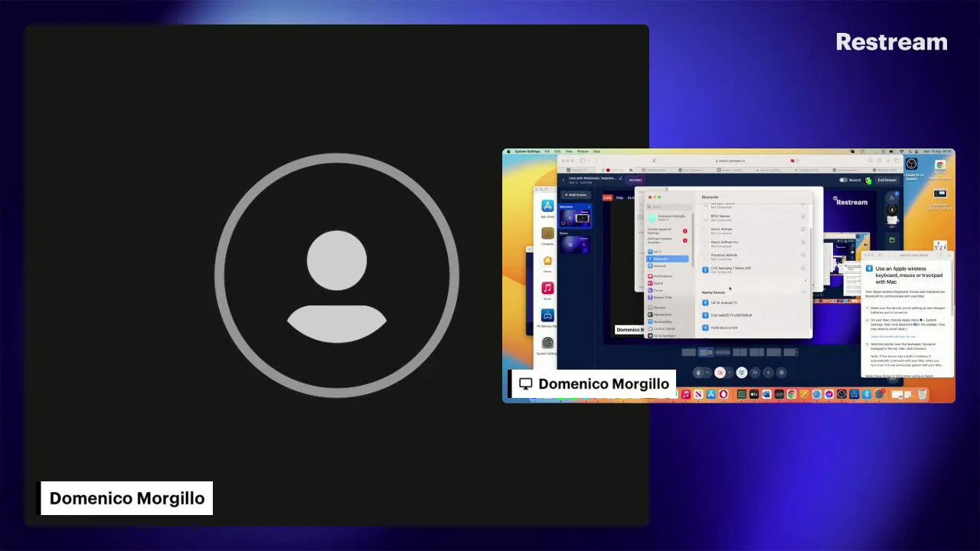Show info for Practicum AirPods device
980x551 pixels.
pyautogui.click(x=803, y=255)
